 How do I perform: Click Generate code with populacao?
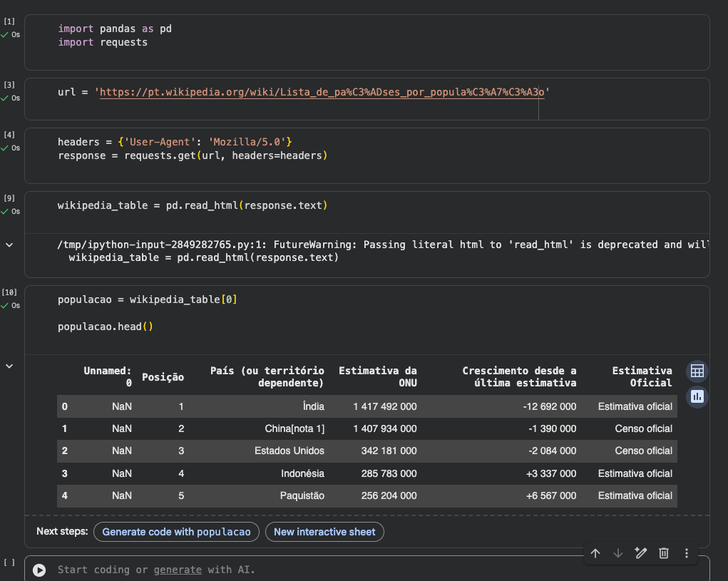click(176, 532)
